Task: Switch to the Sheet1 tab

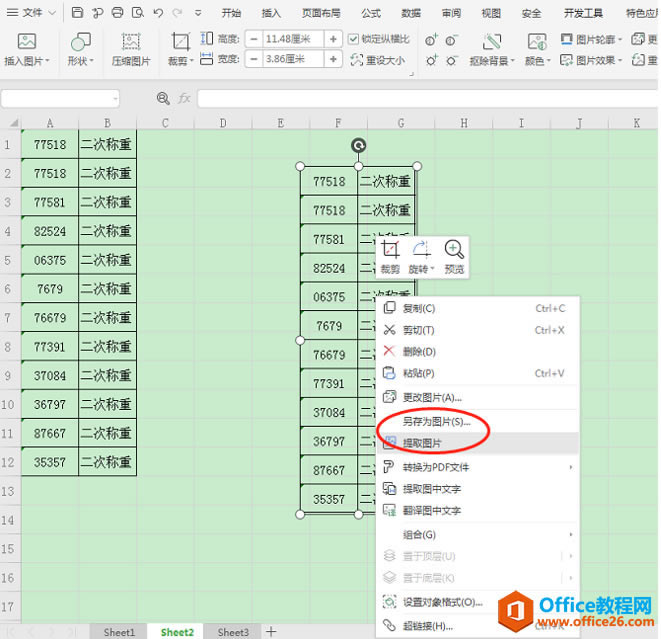Action: pos(119,632)
